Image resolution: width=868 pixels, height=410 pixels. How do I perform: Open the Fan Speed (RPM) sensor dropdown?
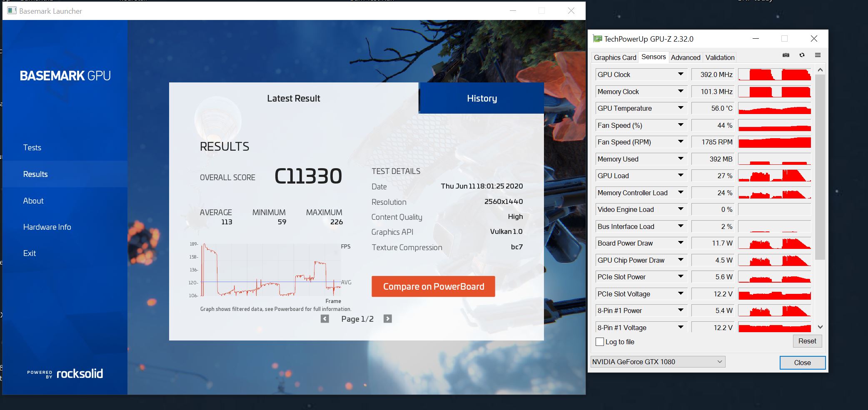(681, 142)
